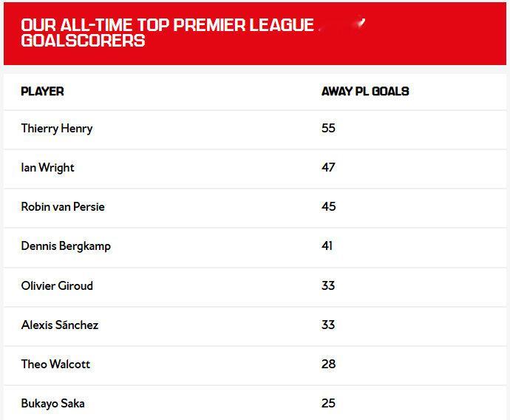Click Theo Walcott's 28 goals value

point(328,364)
